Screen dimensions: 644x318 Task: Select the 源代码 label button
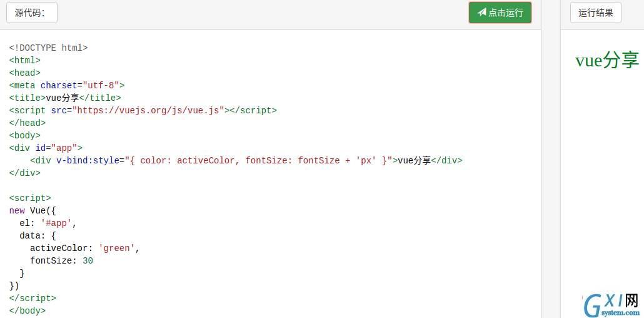[32, 13]
